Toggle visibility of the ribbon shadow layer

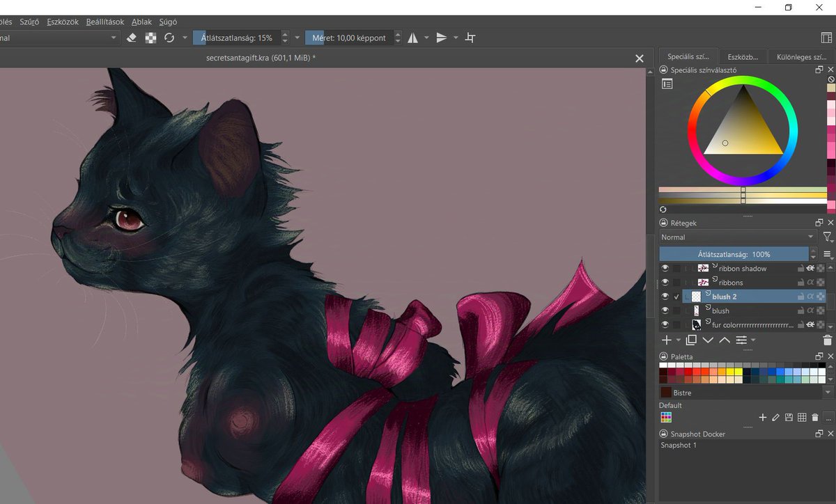coord(665,268)
